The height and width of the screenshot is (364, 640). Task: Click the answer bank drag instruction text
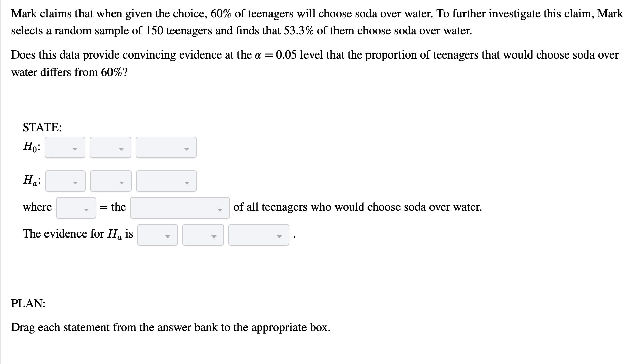[170, 327]
